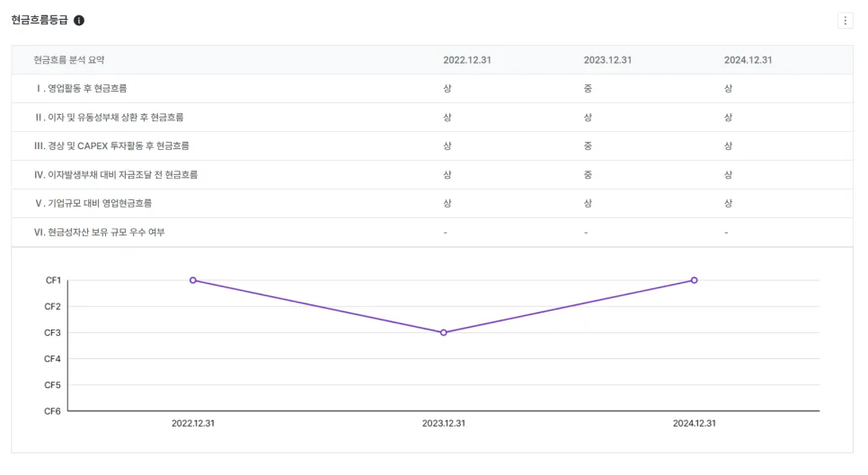Click the CF6 label on the y-axis

click(53, 411)
